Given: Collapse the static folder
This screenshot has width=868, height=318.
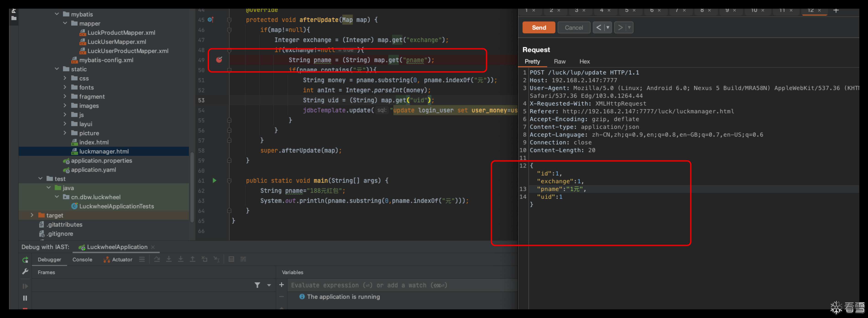Looking at the screenshot, I should tap(57, 69).
